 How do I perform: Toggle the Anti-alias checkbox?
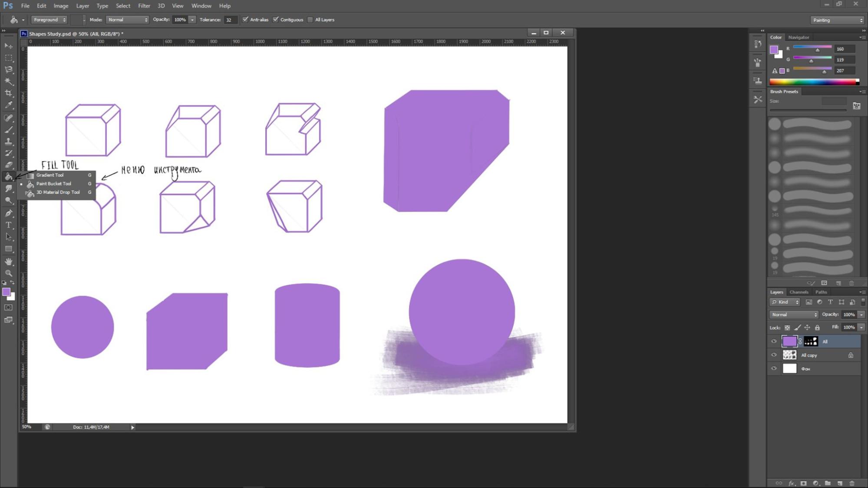[245, 20]
